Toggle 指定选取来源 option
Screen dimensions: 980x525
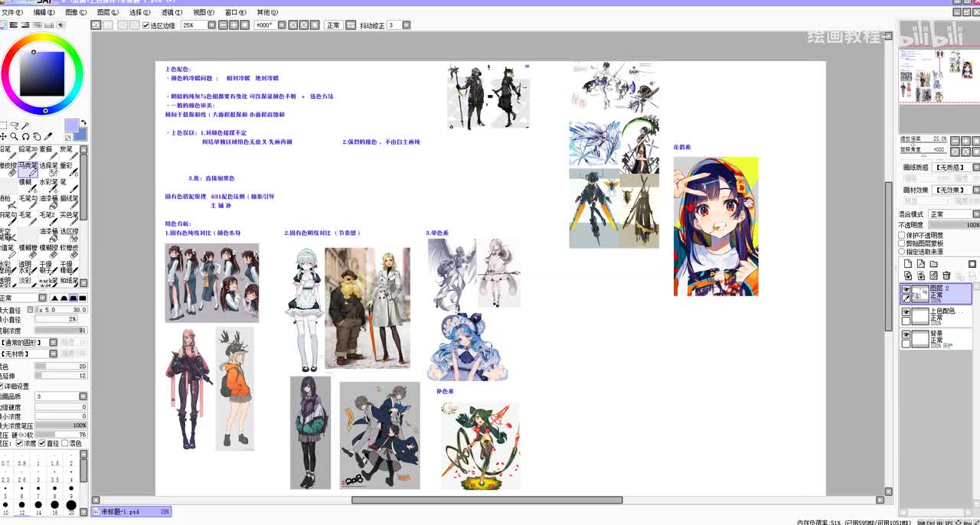902,252
